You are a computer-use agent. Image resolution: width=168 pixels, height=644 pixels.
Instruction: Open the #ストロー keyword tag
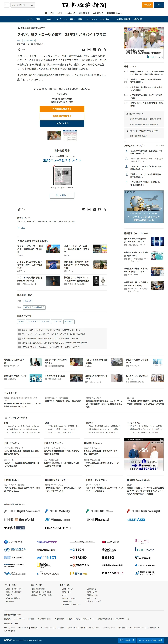pos(57,321)
